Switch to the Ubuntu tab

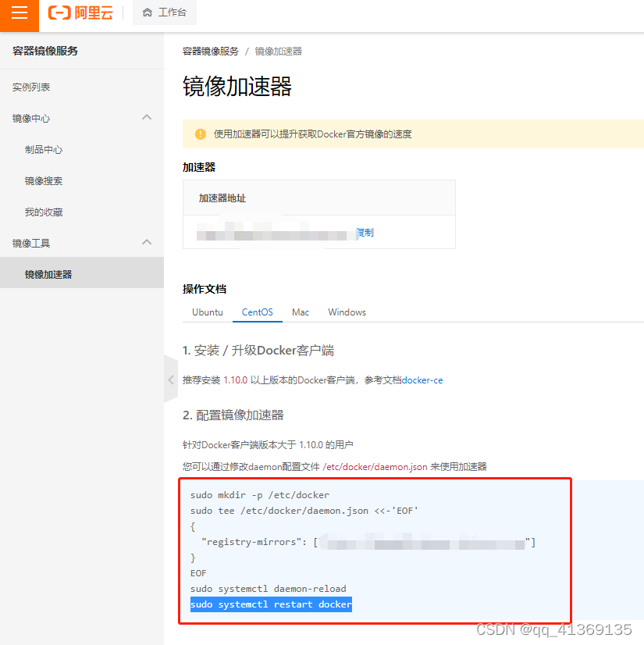(x=208, y=312)
